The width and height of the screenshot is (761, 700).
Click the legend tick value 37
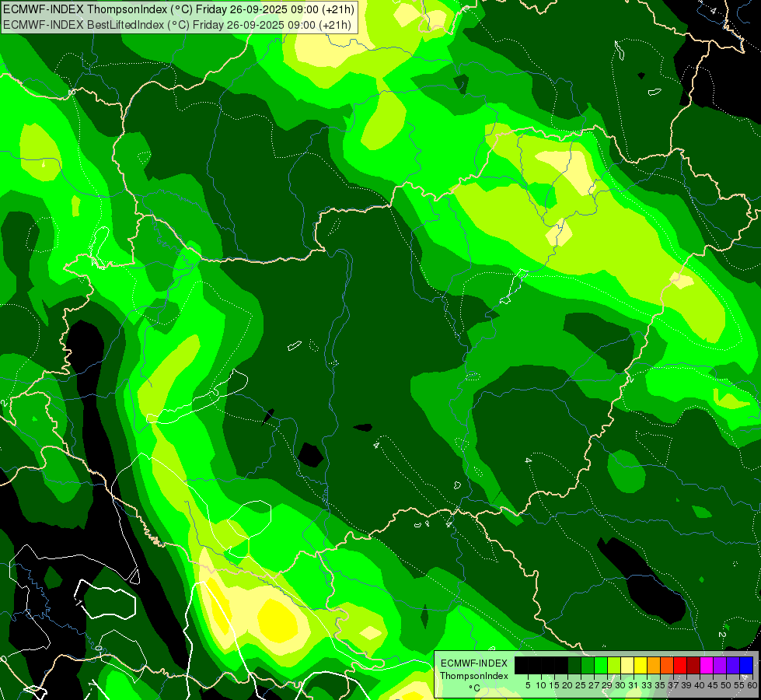tap(674, 685)
